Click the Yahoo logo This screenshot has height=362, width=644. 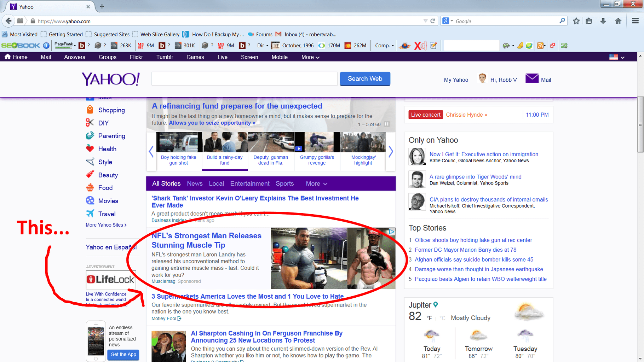pyautogui.click(x=111, y=79)
